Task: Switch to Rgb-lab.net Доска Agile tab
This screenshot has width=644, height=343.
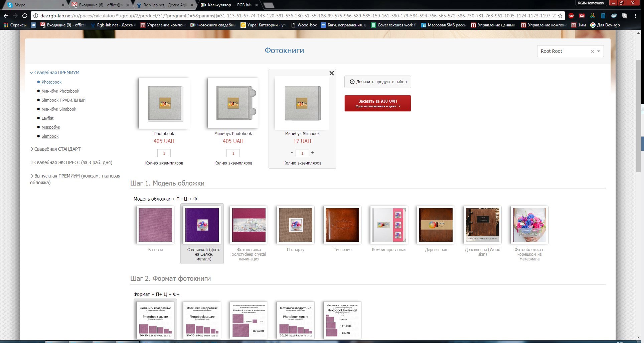Action: [x=164, y=5]
